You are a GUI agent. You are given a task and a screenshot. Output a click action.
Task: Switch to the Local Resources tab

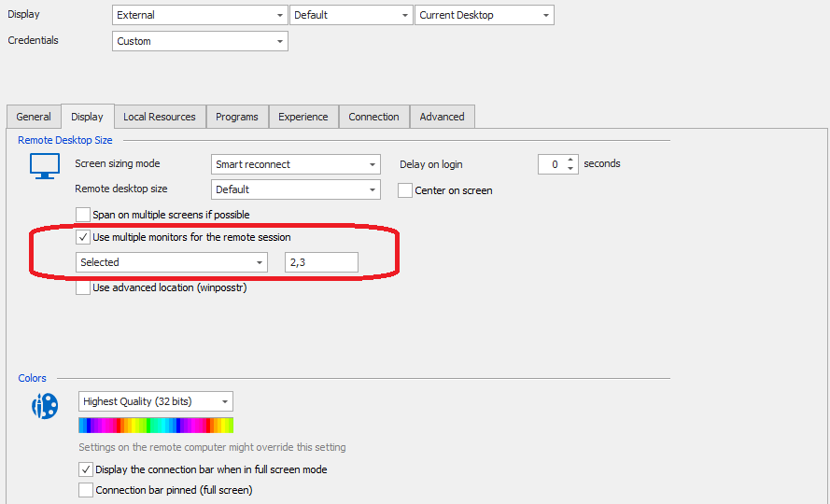[160, 117]
